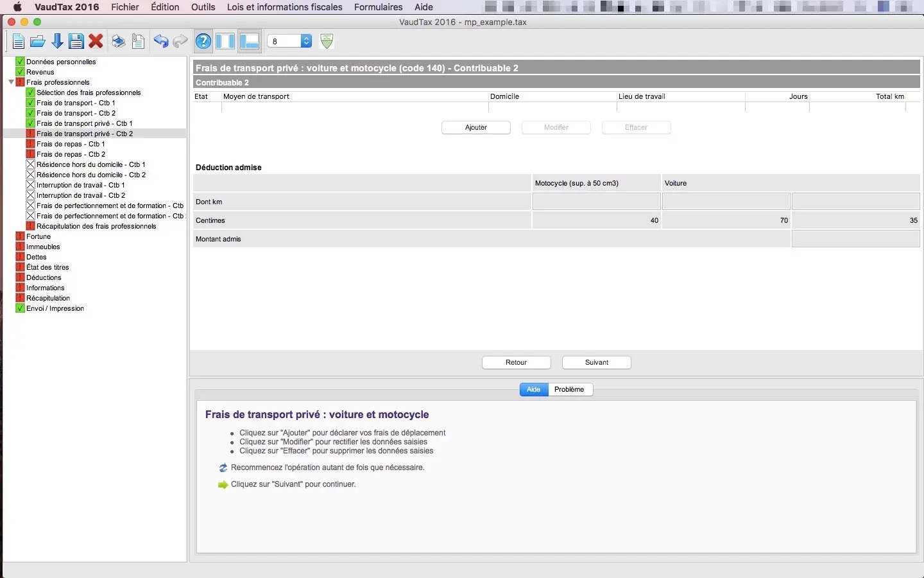This screenshot has height=578, width=924.
Task: Open the VaudTax 2016 application menu
Action: coord(67,7)
